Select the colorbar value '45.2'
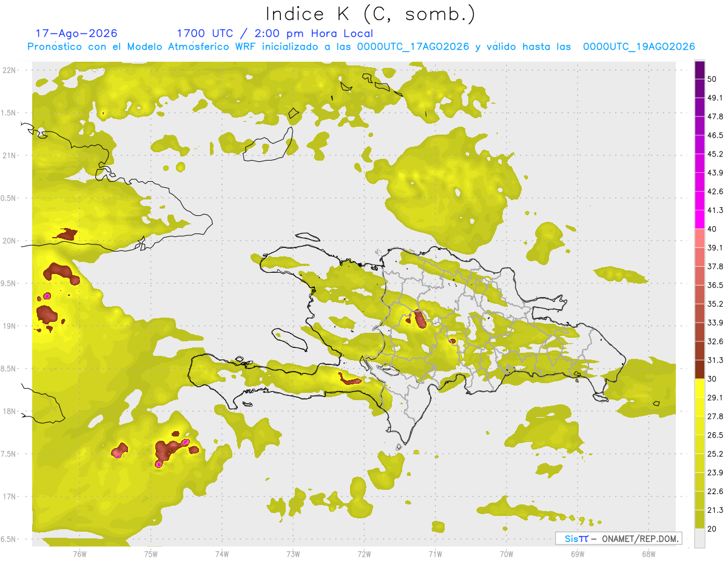 (x=715, y=154)
